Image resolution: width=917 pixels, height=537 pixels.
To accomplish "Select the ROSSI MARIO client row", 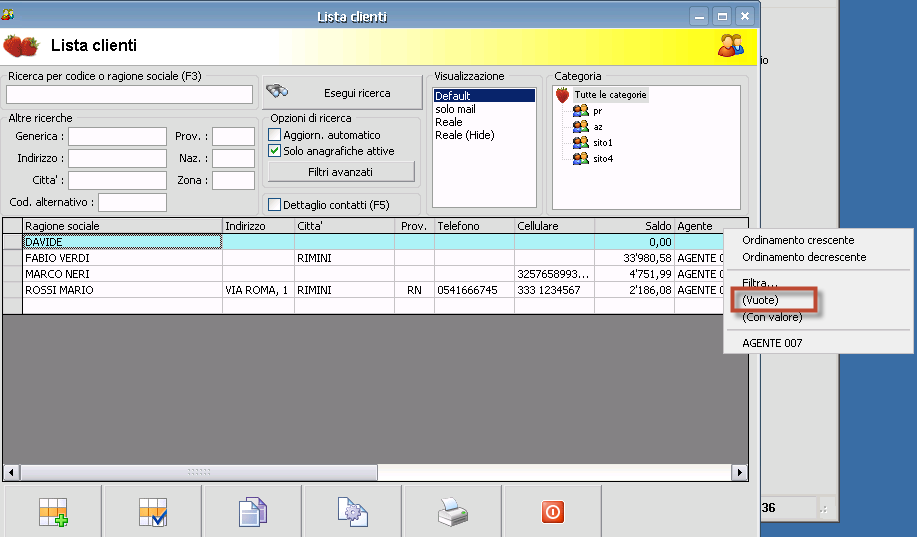I will [122, 290].
